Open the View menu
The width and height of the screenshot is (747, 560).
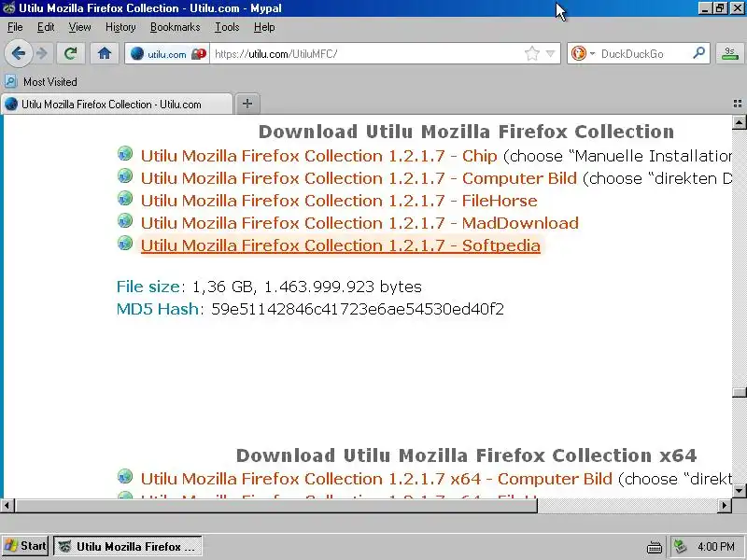tap(79, 27)
